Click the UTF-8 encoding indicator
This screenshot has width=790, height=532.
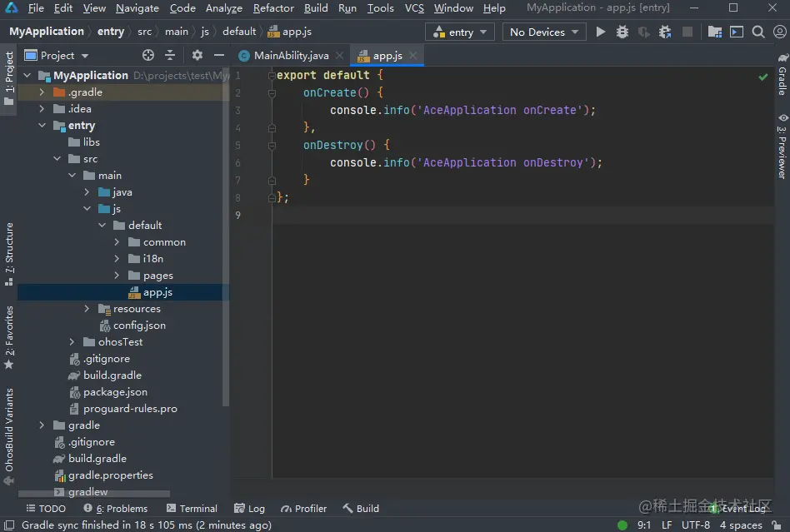(696, 525)
